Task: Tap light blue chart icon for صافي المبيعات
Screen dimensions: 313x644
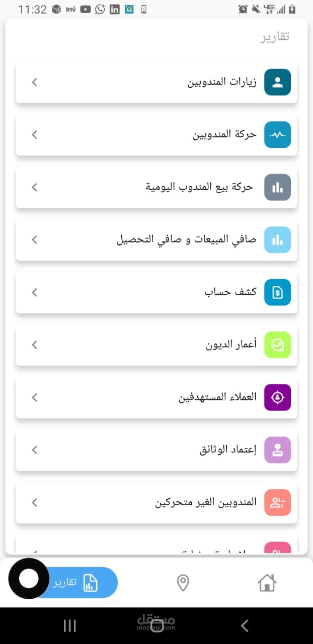Action: (277, 239)
